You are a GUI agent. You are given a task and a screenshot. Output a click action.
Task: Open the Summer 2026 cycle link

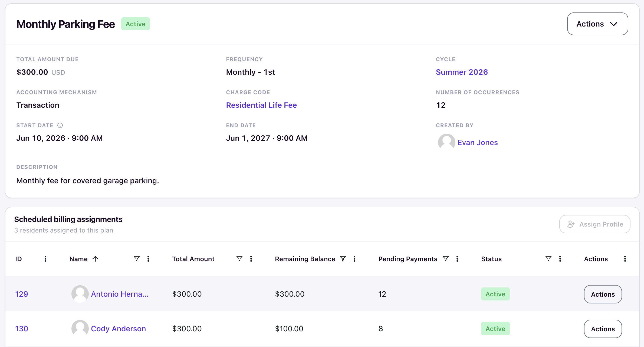[x=462, y=72]
